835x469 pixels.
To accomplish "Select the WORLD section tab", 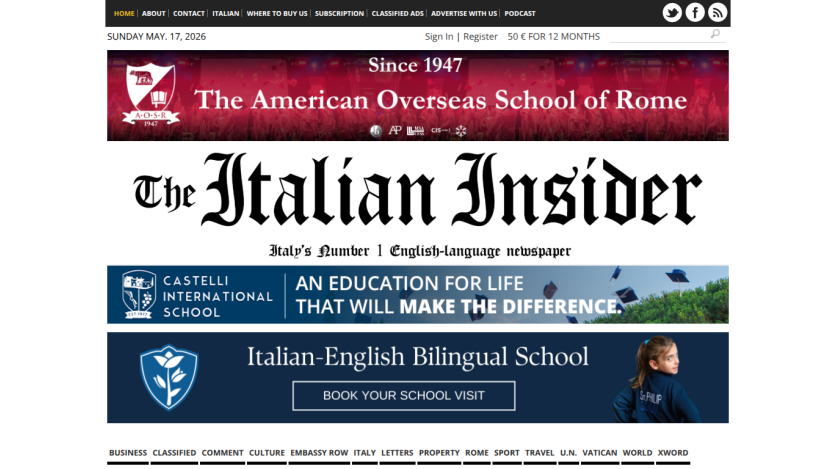I will point(637,453).
